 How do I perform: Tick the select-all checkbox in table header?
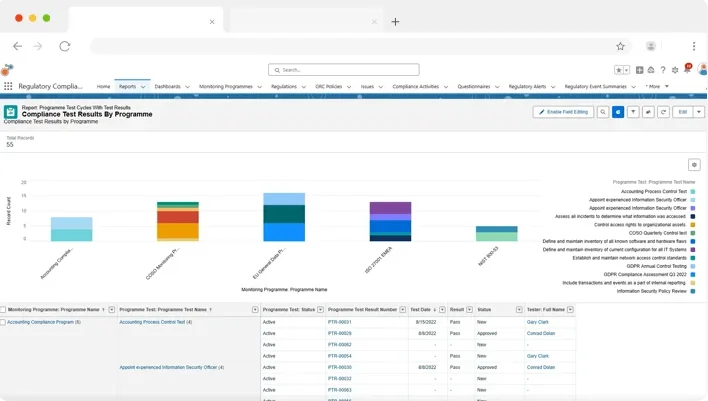3,310
